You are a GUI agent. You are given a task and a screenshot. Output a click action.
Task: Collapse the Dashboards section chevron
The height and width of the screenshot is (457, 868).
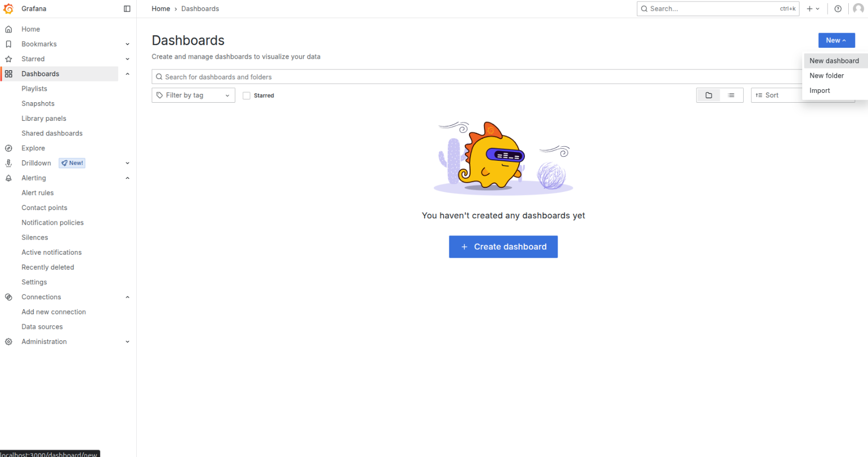click(127, 74)
